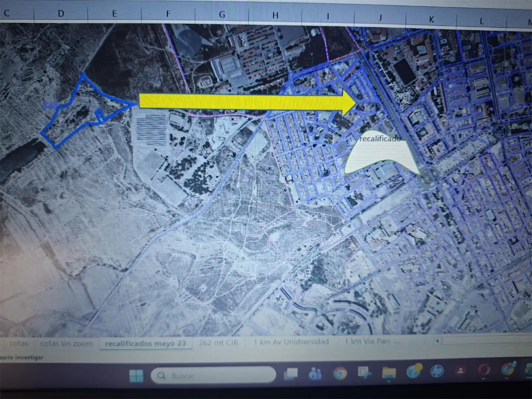Open Task View from the taskbar
The height and width of the screenshot is (399, 532).
coord(291,375)
